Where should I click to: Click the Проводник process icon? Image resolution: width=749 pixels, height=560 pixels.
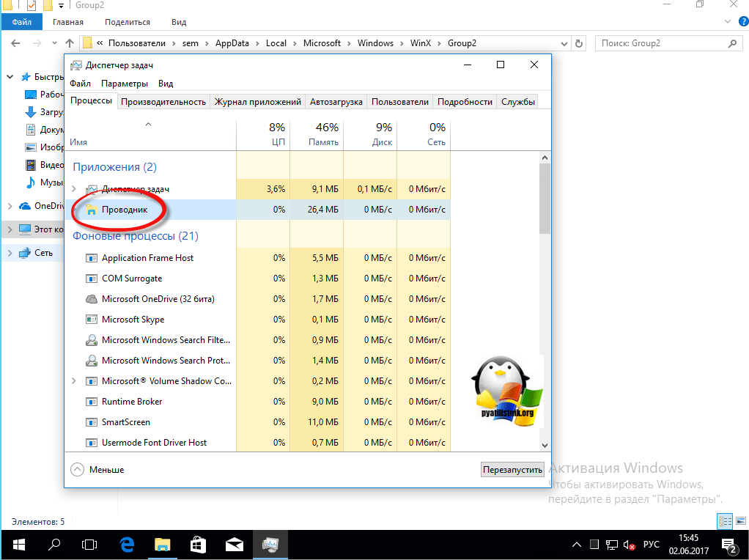pos(92,210)
